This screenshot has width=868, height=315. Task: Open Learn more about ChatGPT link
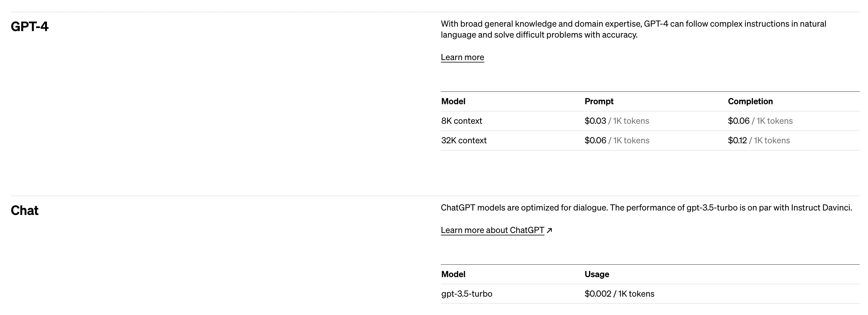(x=492, y=230)
